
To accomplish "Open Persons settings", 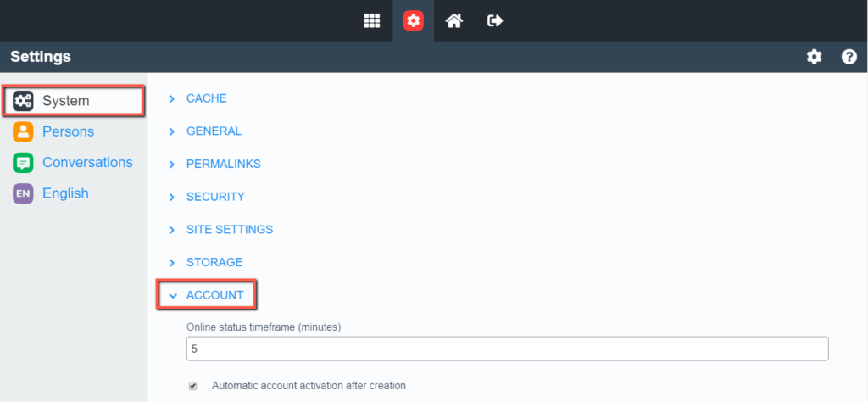I will 68,131.
